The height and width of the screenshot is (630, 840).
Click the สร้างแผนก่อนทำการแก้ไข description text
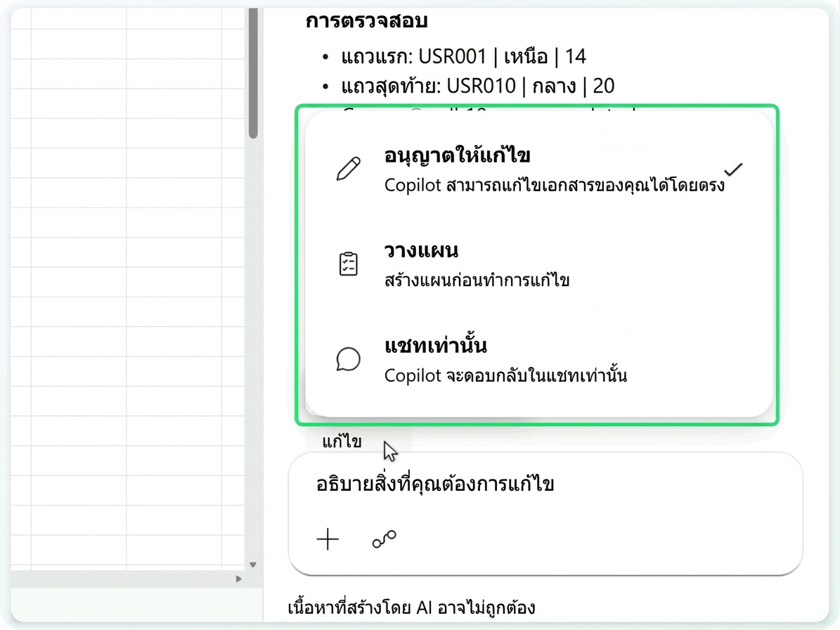point(477,280)
